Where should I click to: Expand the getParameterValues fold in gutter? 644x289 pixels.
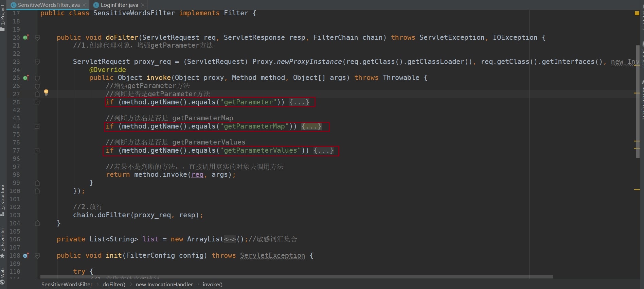click(37, 151)
